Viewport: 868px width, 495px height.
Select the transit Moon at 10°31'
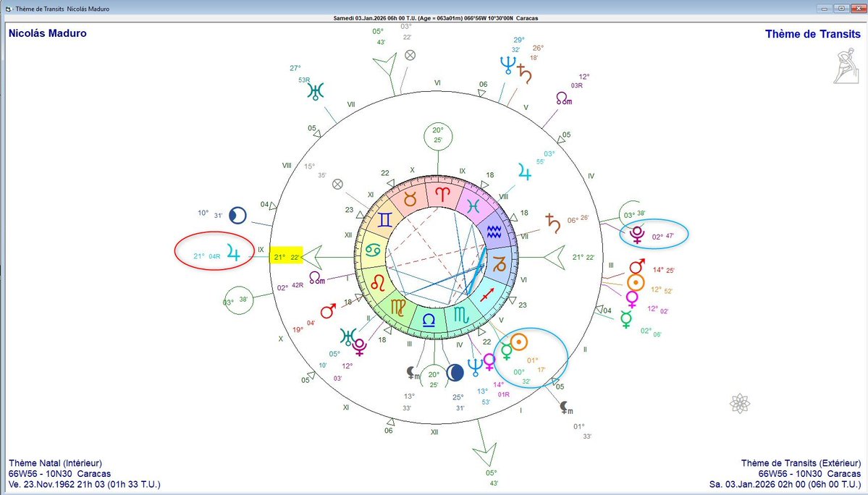pyautogui.click(x=237, y=215)
